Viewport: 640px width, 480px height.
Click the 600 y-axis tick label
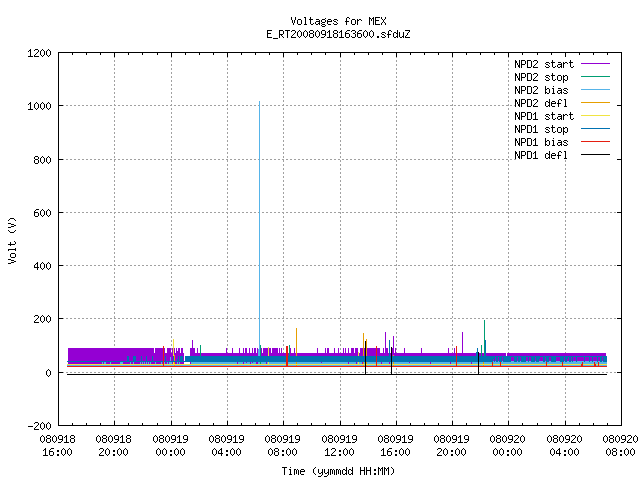[42, 213]
